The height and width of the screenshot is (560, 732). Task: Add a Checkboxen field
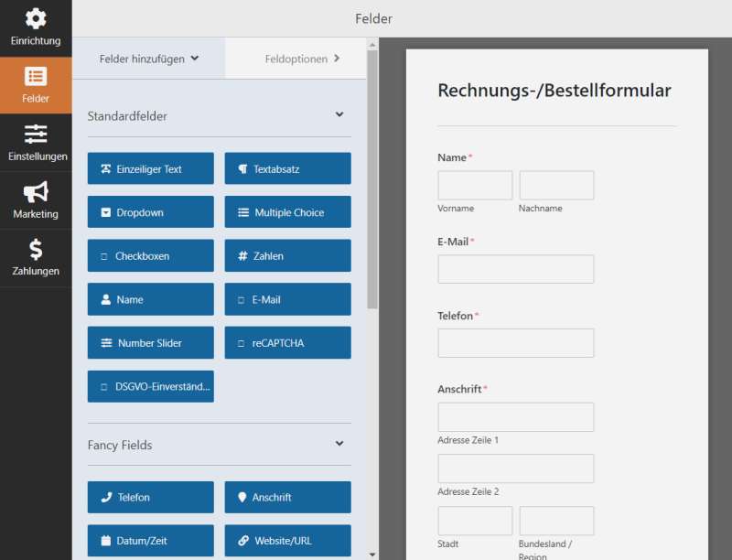pyautogui.click(x=151, y=255)
